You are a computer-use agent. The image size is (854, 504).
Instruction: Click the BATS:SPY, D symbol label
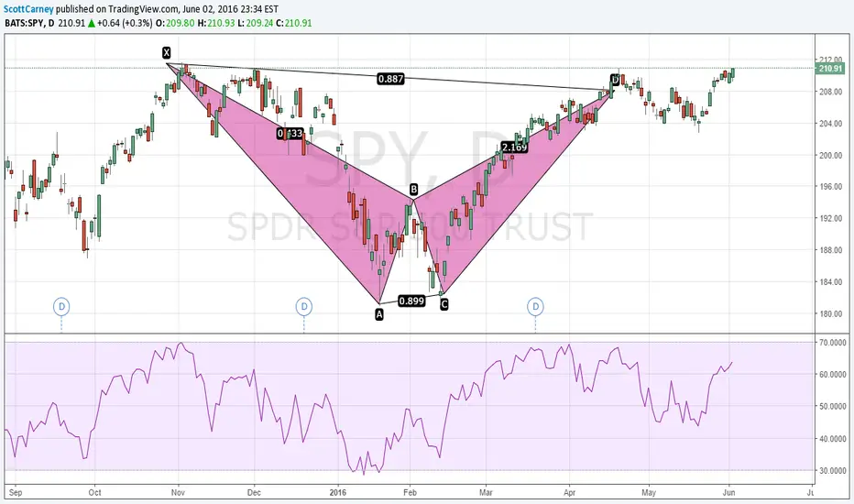(x=29, y=24)
